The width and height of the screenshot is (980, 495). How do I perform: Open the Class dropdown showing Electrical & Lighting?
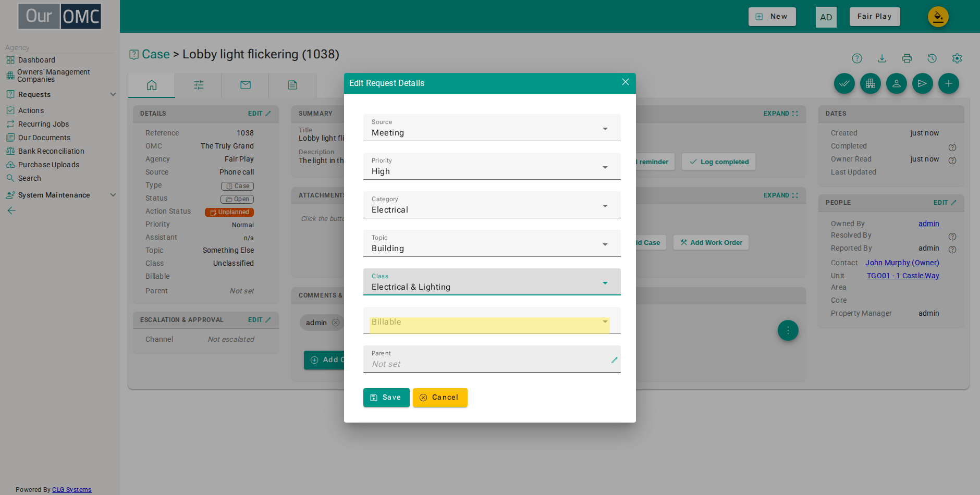(x=492, y=282)
